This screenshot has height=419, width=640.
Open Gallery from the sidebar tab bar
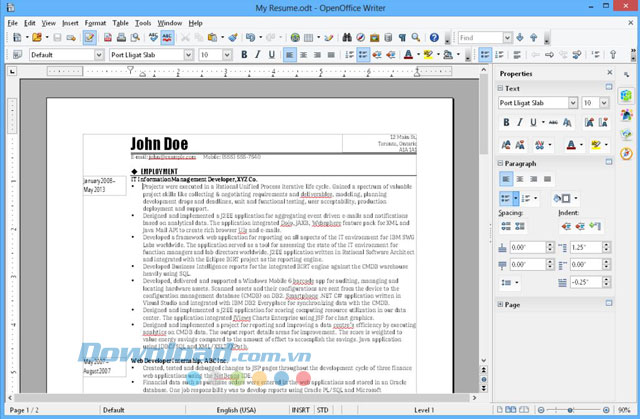627,135
